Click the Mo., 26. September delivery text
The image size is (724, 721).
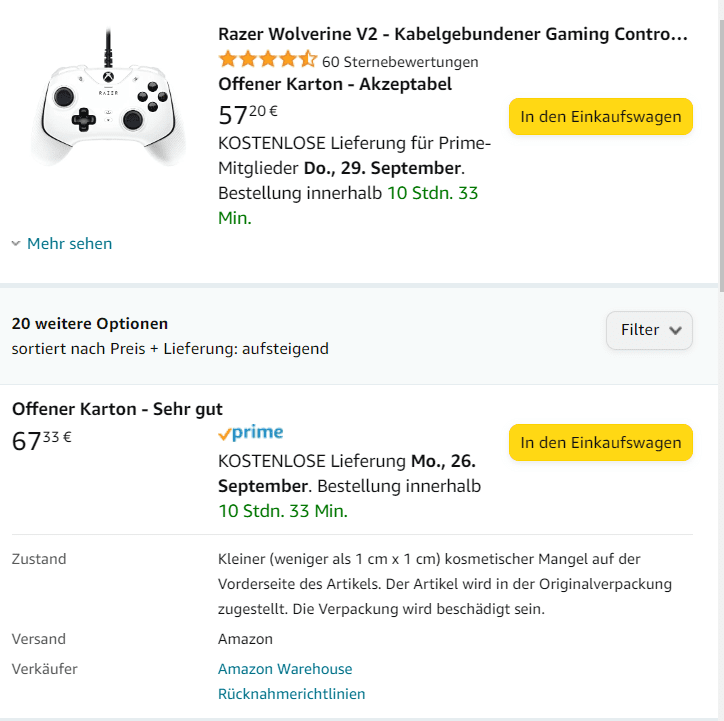(x=346, y=473)
